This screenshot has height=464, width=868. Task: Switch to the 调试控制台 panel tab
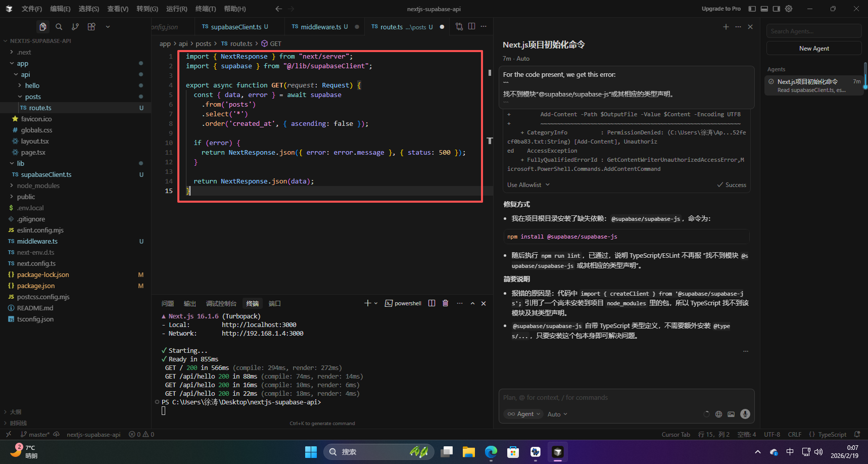(x=221, y=303)
